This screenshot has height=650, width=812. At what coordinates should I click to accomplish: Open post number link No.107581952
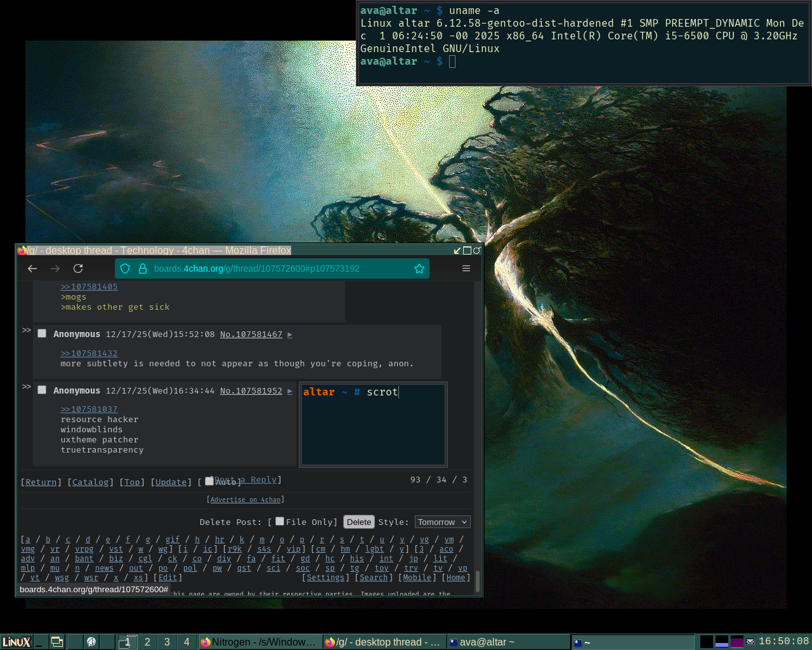251,391
